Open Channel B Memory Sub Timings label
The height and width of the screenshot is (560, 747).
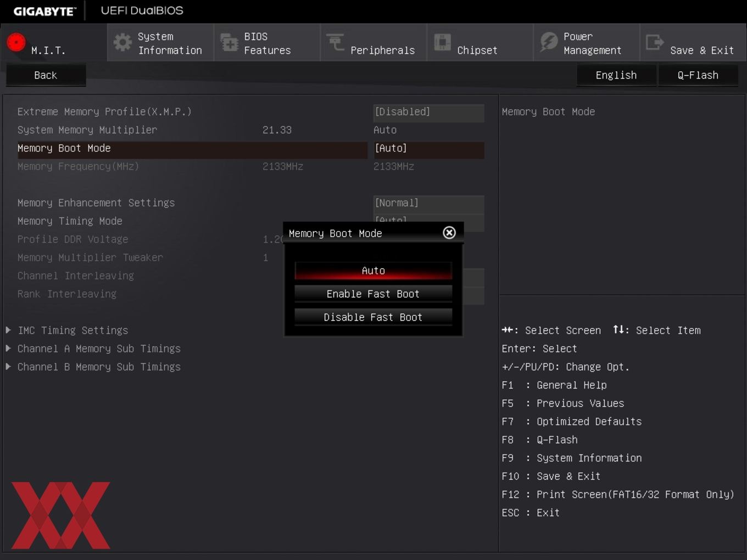(x=99, y=367)
